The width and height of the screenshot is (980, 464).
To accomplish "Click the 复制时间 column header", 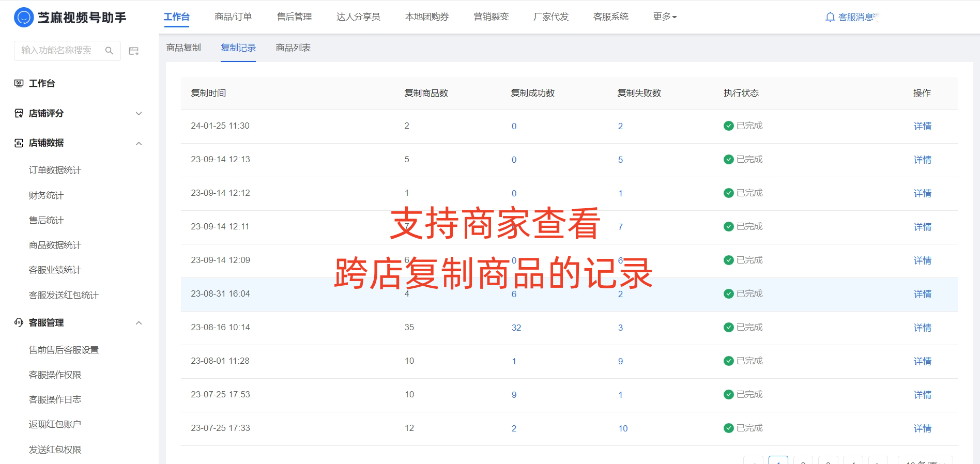I will (208, 93).
